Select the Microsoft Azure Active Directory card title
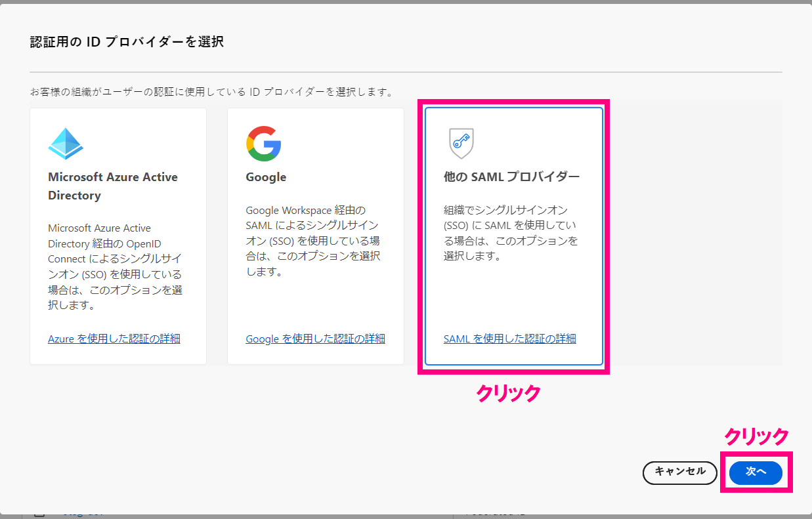 [x=113, y=186]
